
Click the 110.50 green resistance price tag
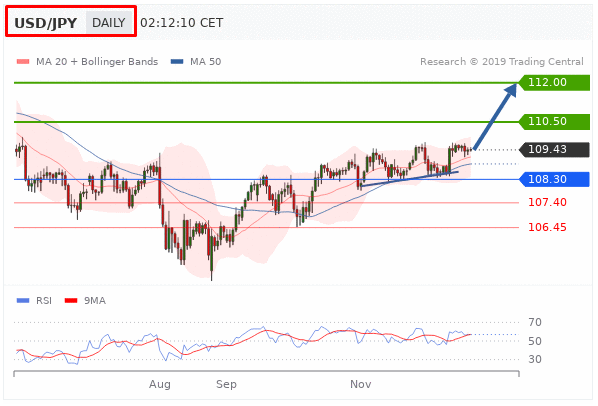pos(554,122)
